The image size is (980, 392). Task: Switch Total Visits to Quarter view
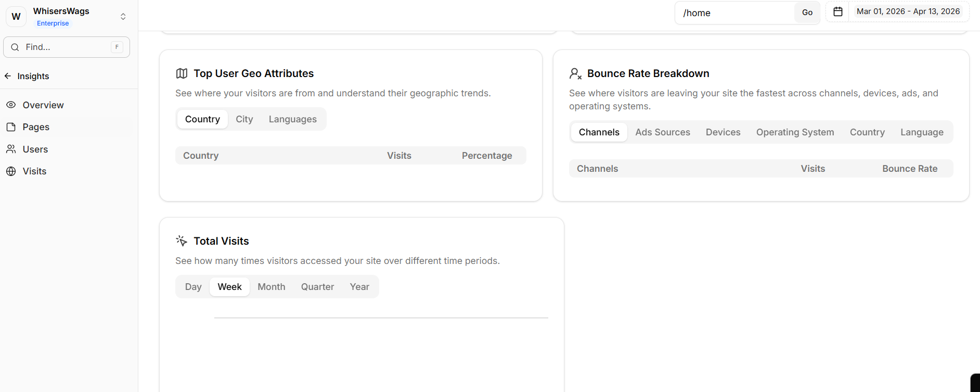317,287
